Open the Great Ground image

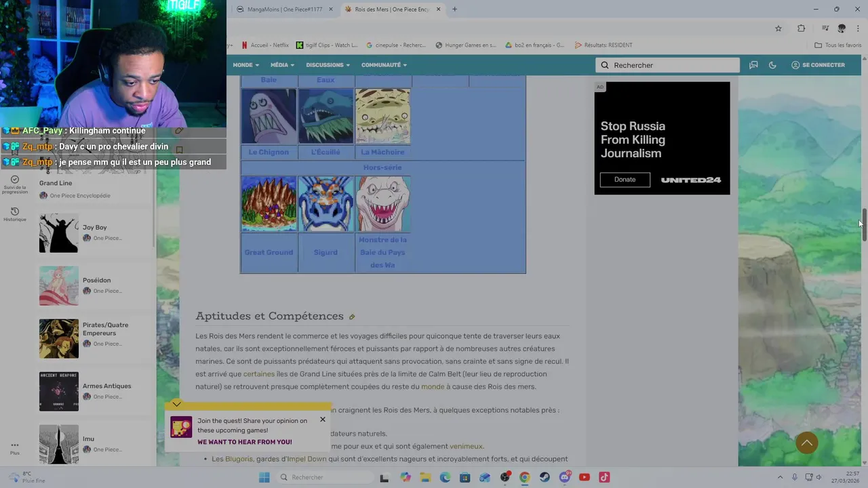click(269, 204)
